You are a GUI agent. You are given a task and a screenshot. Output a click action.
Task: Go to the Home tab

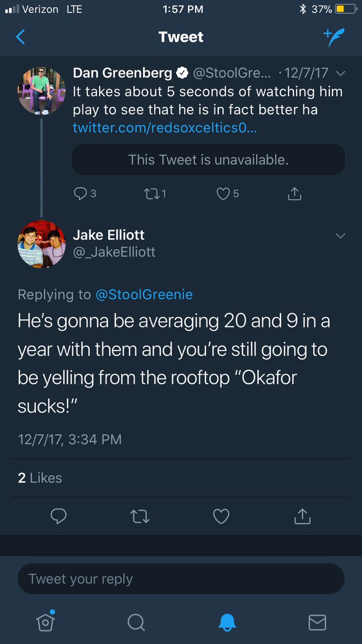[x=46, y=621]
